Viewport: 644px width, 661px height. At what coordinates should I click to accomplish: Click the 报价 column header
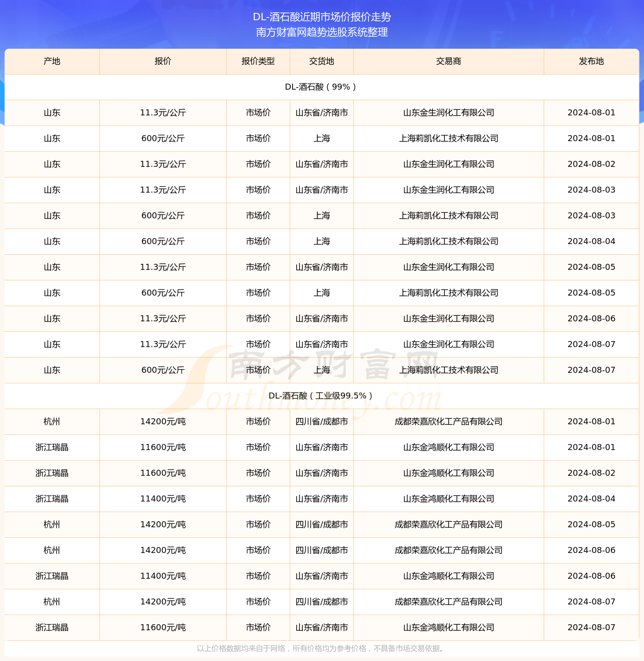pyautogui.click(x=163, y=61)
